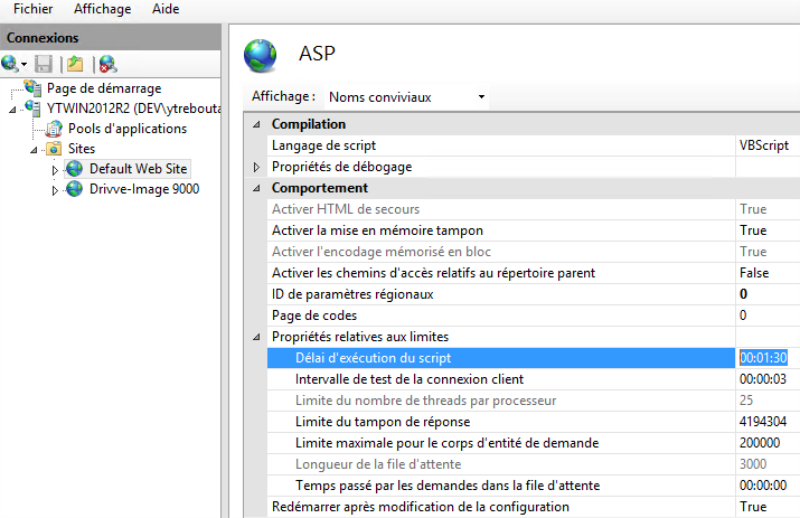This screenshot has width=800, height=518.
Task: Click the Drivve-Image 9000 globe icon
Action: [x=75, y=189]
